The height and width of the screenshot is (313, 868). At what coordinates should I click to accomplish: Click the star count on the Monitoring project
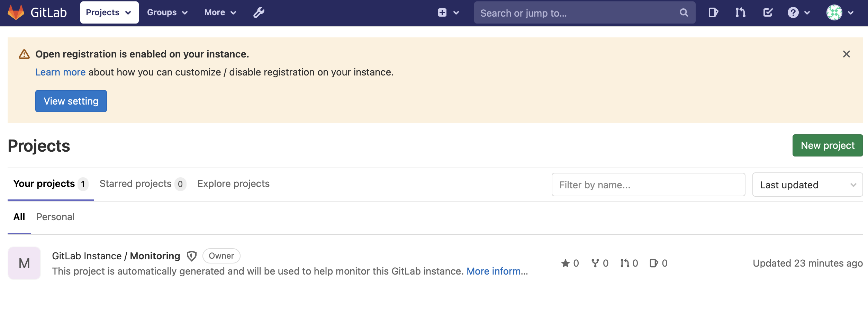(x=570, y=263)
